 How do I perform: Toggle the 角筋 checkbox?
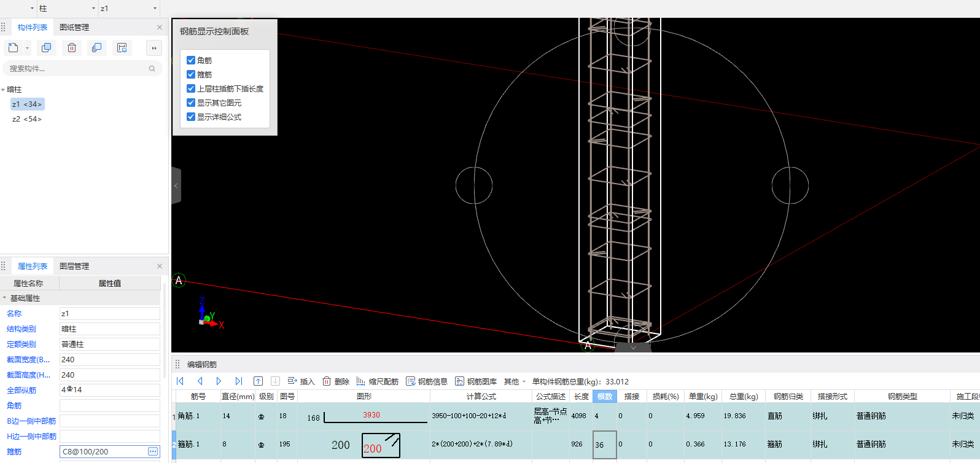pyautogui.click(x=191, y=60)
